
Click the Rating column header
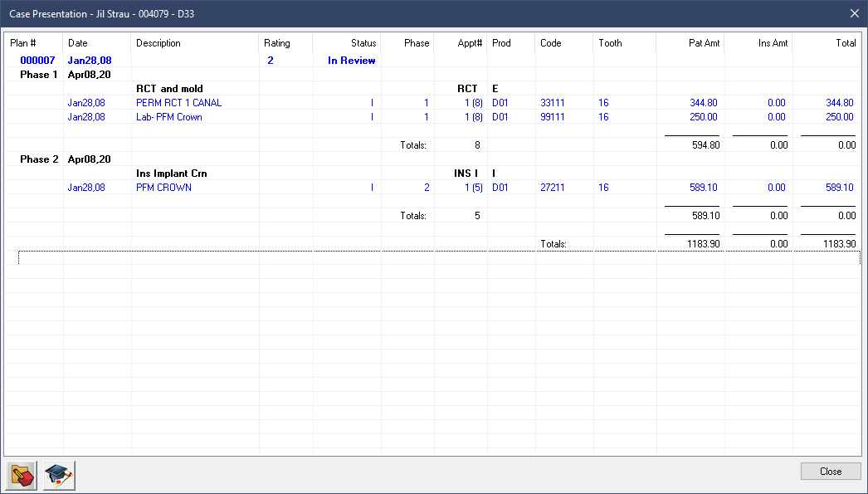click(x=277, y=43)
